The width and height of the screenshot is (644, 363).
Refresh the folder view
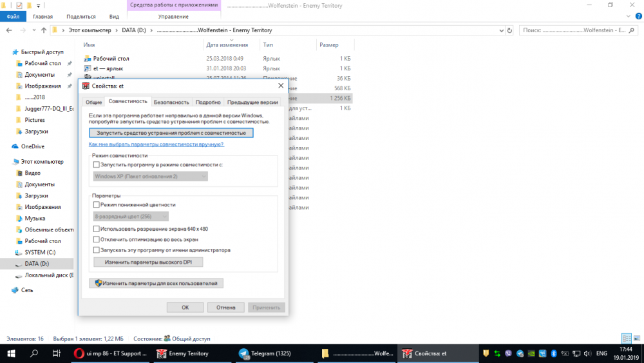click(509, 30)
